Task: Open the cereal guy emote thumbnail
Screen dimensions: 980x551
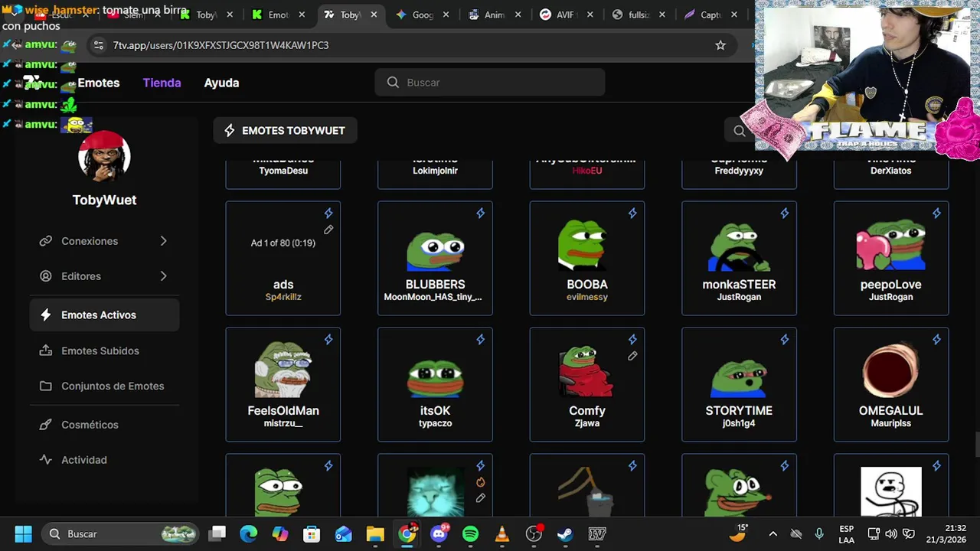Action: tap(891, 492)
